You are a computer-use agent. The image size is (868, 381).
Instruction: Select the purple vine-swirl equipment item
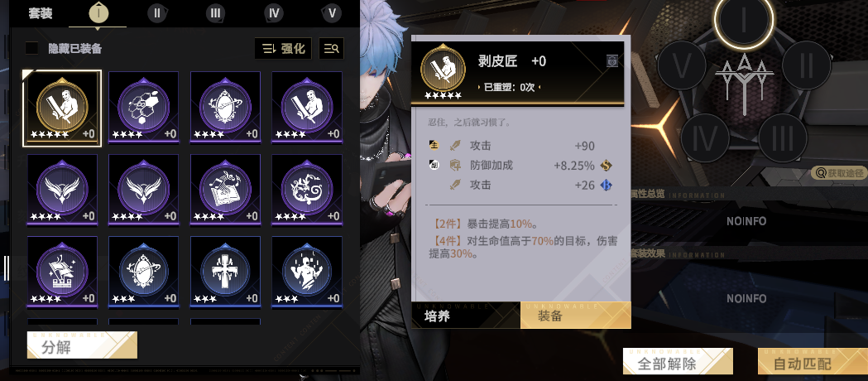[307, 190]
